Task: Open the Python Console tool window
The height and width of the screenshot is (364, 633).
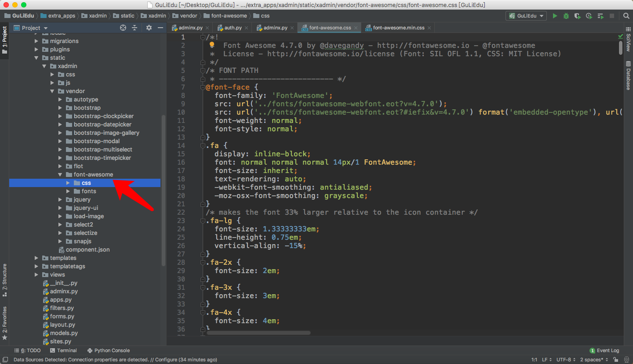Action: point(109,350)
